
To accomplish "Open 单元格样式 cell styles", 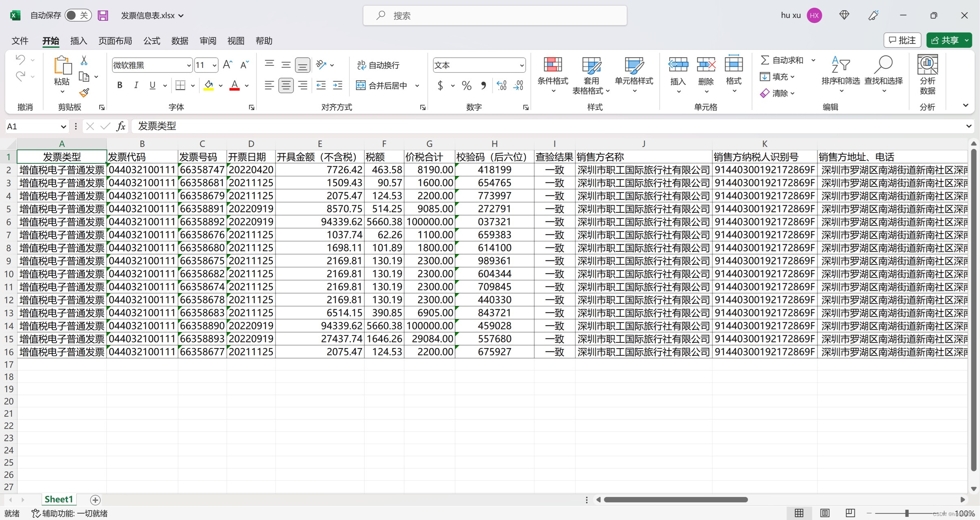I will tap(634, 75).
